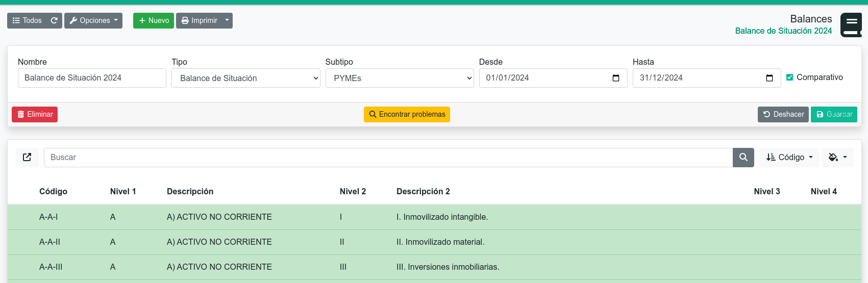Open the Subtipo PYMEs dropdown
This screenshot has height=283, width=868.
(400, 78)
